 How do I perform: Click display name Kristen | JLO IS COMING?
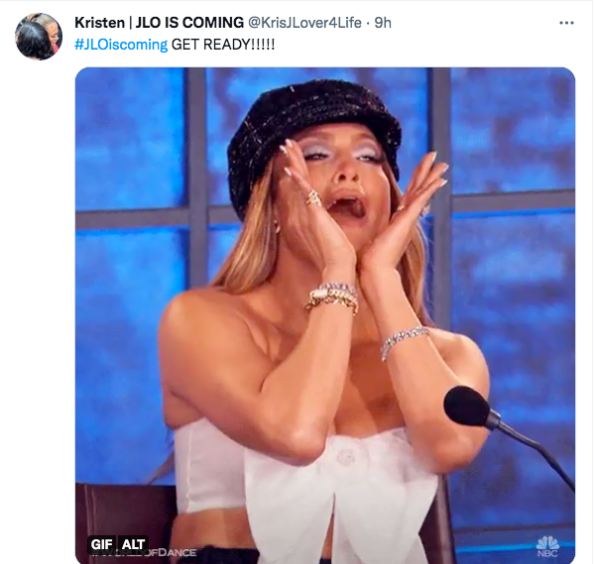pyautogui.click(x=159, y=23)
